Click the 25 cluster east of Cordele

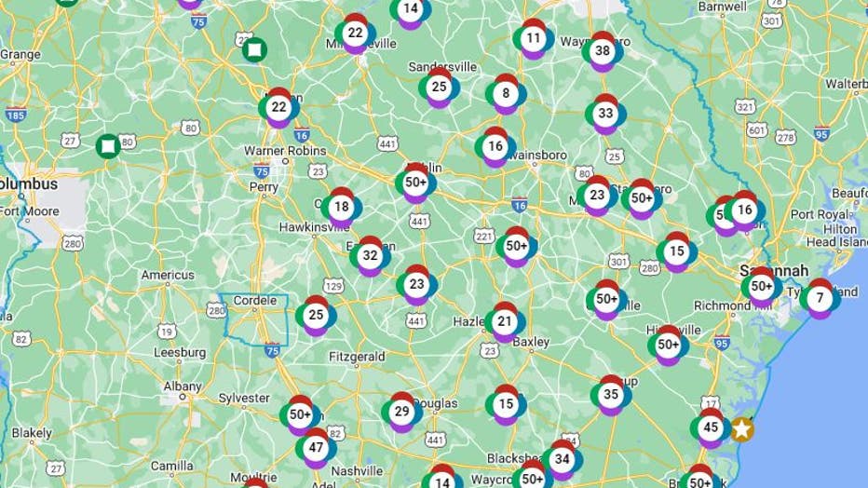tap(316, 316)
